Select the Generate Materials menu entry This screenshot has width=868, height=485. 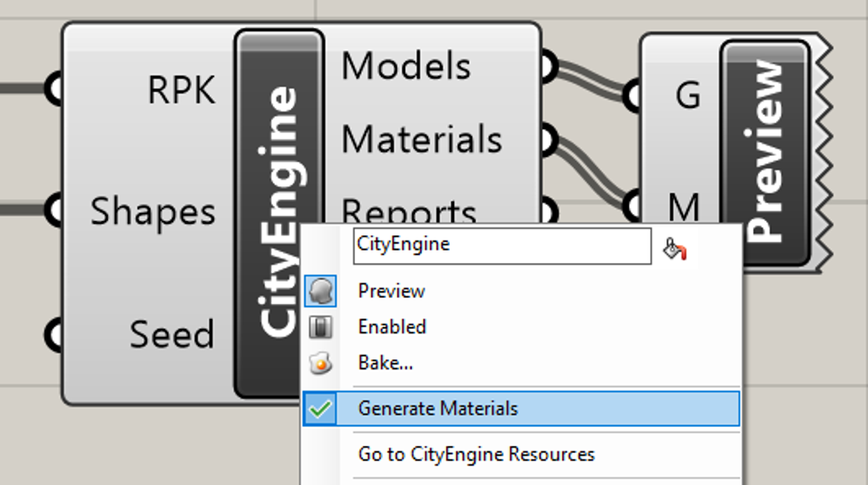[521, 408]
